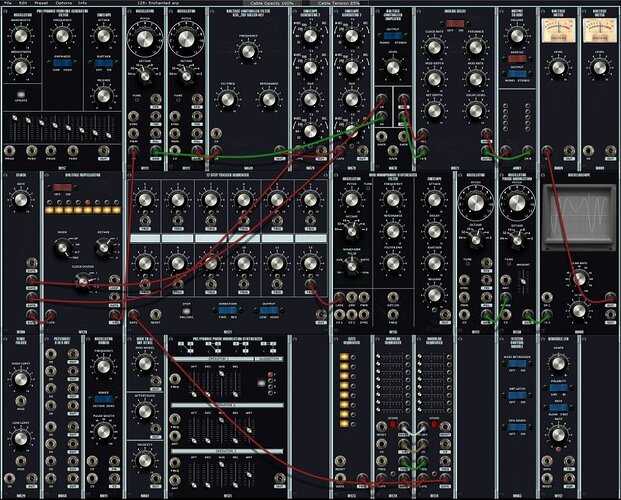Click the first yellow step button on the Arpeggiator

(50, 210)
